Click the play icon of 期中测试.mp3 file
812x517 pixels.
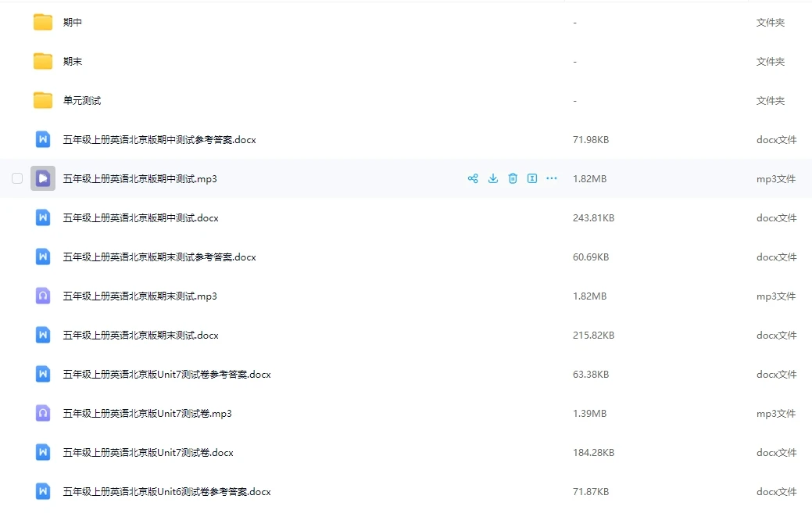click(43, 179)
